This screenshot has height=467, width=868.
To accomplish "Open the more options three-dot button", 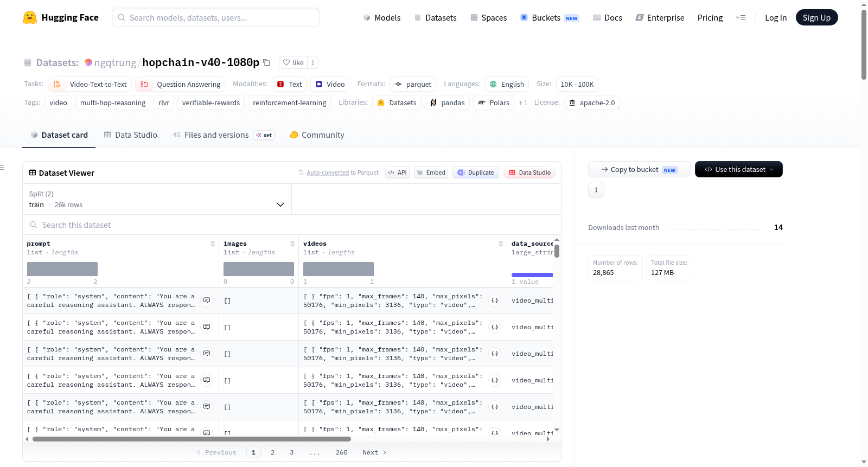I will click(596, 190).
